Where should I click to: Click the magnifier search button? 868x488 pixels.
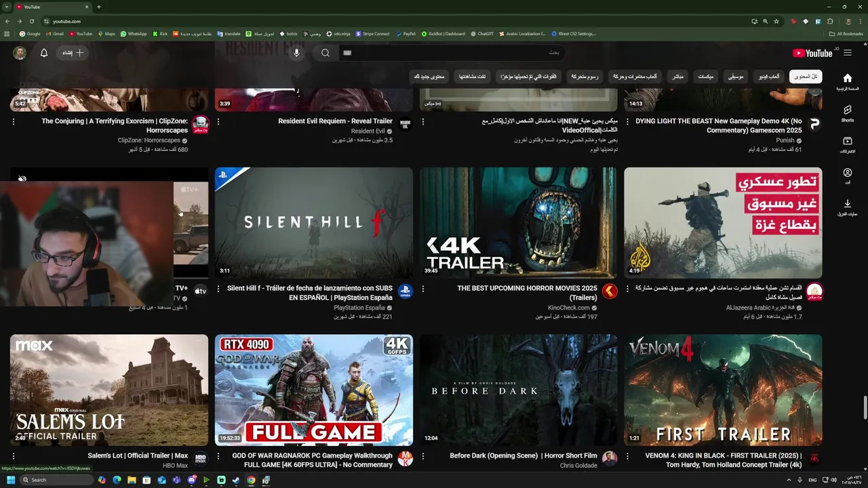(x=325, y=53)
